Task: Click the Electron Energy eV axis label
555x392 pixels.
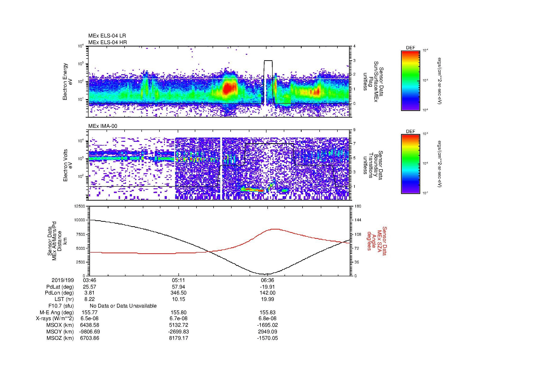Action: tap(68, 82)
